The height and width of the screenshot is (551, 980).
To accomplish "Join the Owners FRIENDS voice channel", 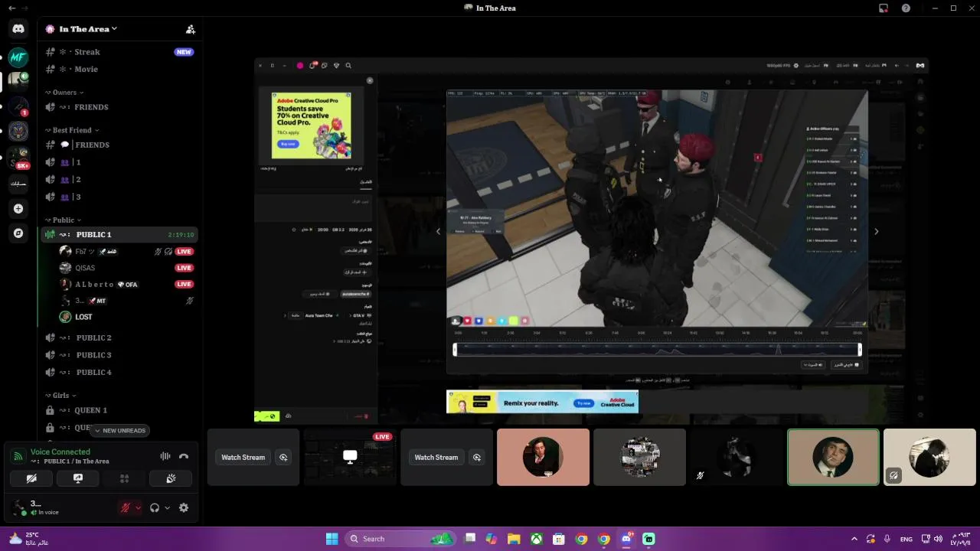I will coord(119,107).
